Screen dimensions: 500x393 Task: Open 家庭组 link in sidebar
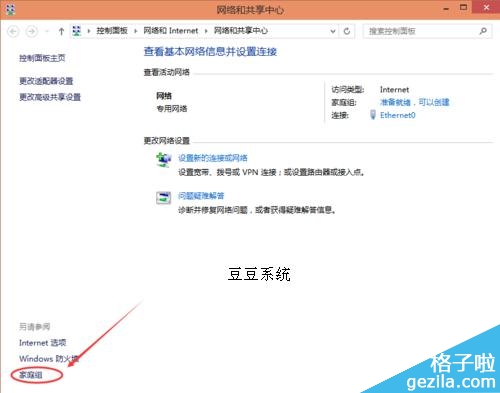point(31,375)
